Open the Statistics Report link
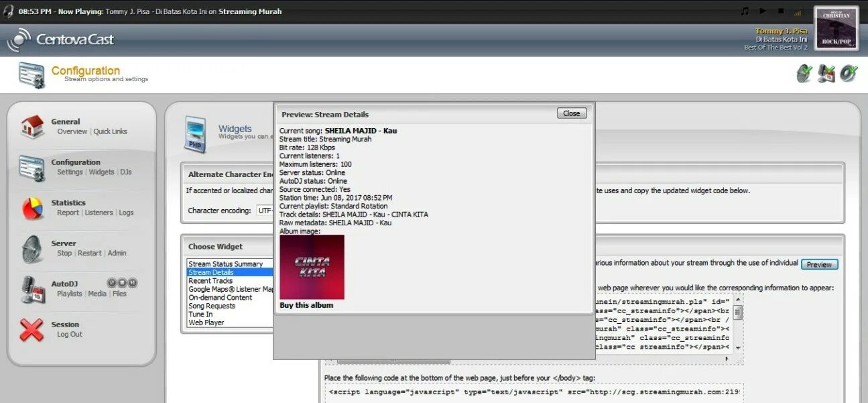 pos(68,213)
